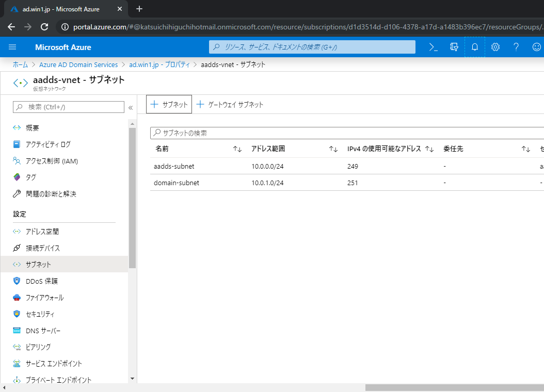Image resolution: width=544 pixels, height=392 pixels.
Task: Open the portal settings gear
Action: (495, 47)
